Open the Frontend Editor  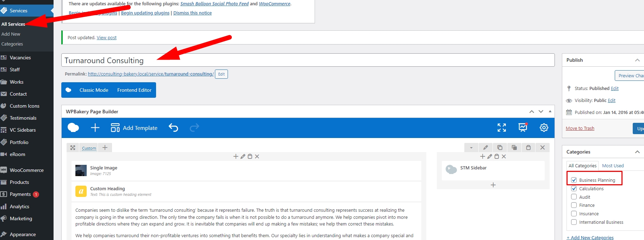point(134,90)
